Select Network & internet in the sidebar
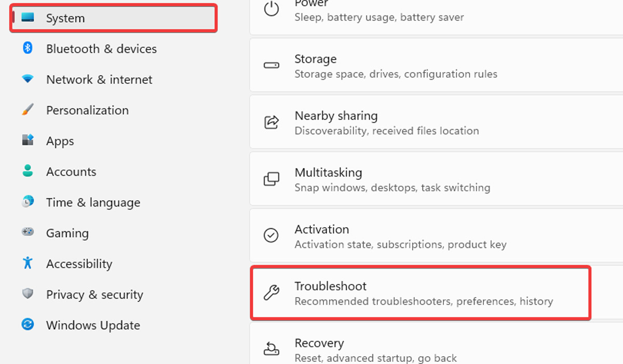 [x=99, y=79]
